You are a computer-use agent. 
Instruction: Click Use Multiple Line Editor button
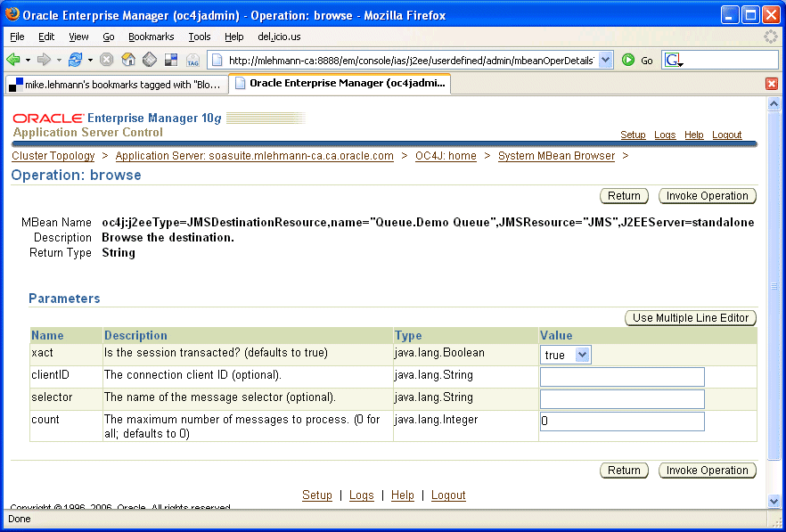[691, 318]
